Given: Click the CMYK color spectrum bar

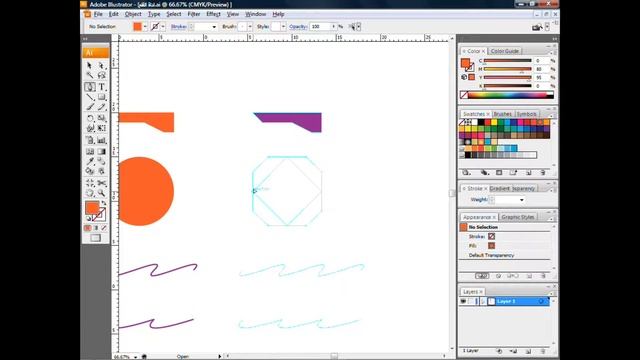Looking at the screenshot, I should click(x=510, y=95).
